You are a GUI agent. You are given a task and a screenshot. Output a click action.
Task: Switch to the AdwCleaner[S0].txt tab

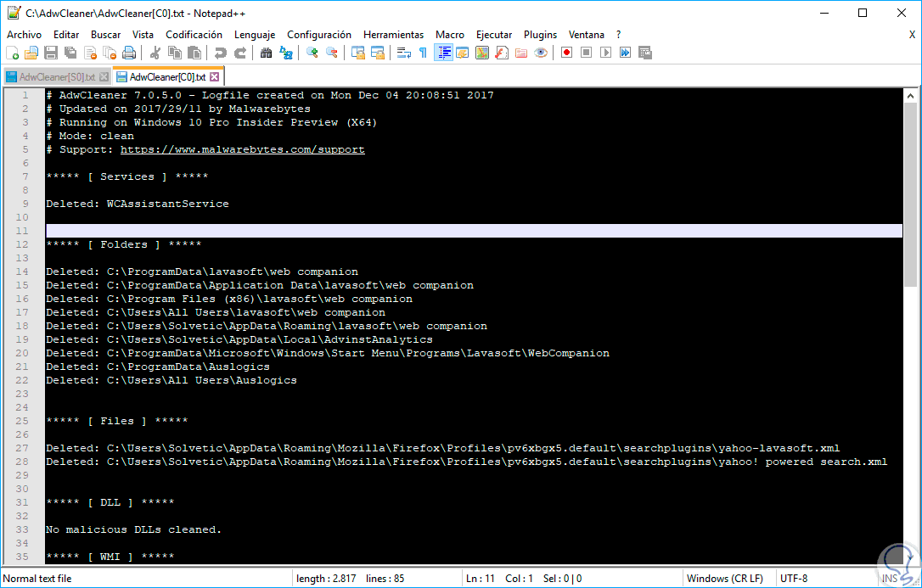coord(57,77)
